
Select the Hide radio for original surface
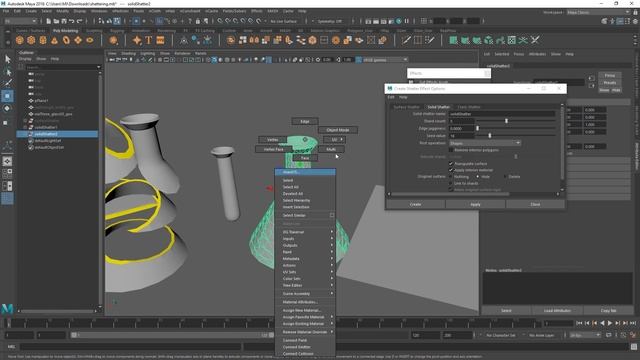(x=478, y=177)
